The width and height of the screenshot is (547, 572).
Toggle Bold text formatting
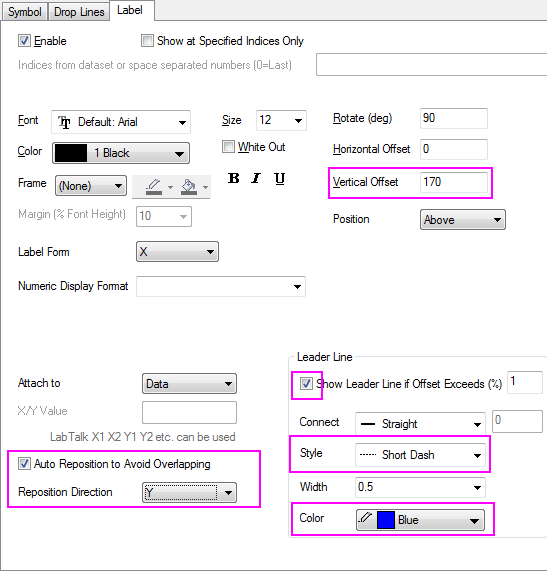234,178
